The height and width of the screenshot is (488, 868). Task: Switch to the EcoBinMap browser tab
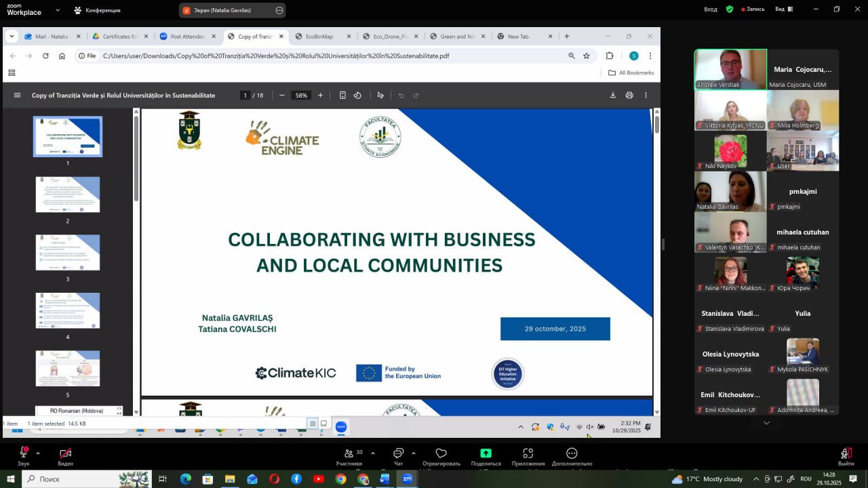coord(319,37)
